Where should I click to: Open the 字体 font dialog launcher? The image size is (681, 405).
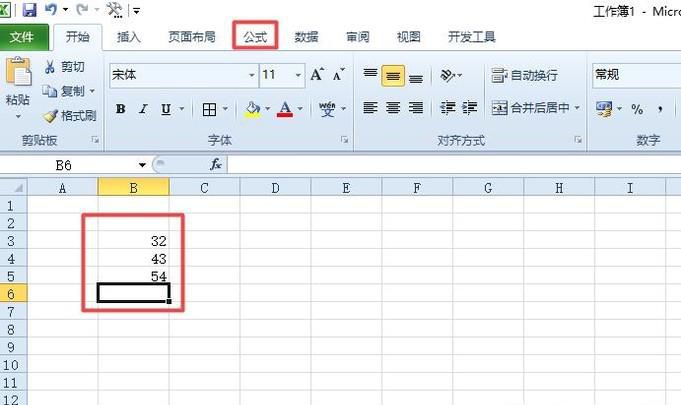[x=344, y=140]
